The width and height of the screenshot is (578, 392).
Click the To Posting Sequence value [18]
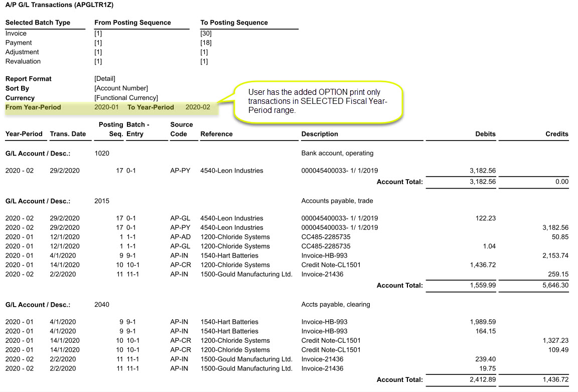coord(206,43)
